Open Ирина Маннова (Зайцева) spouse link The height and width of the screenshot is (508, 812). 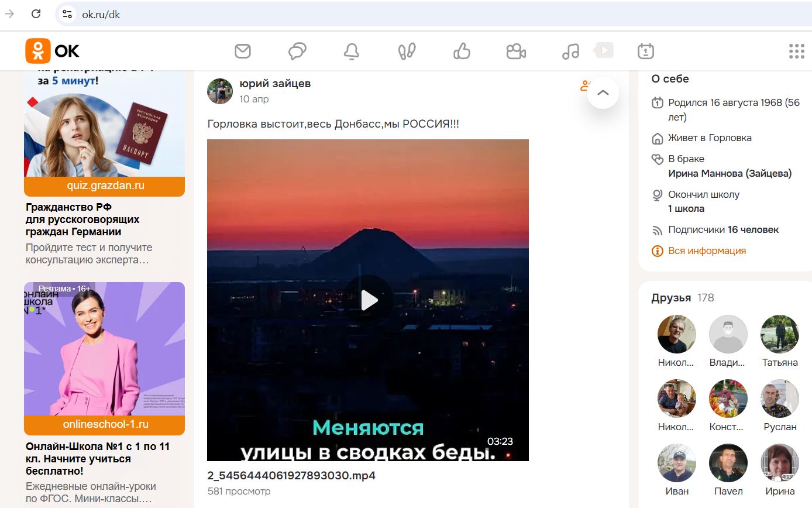pos(730,173)
